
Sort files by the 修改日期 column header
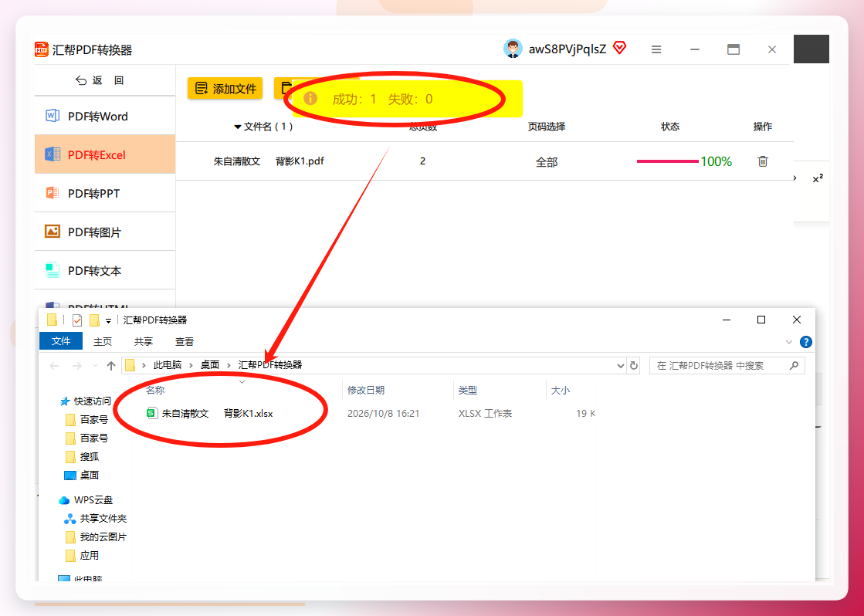click(x=366, y=390)
